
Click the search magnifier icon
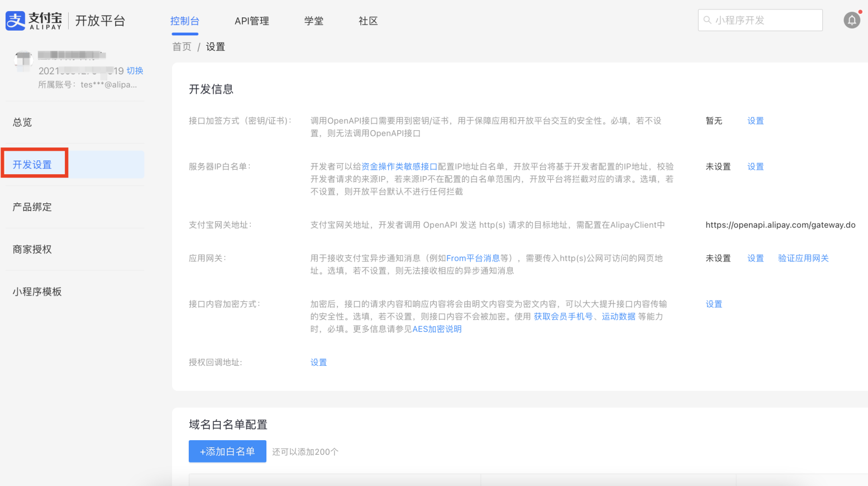[707, 20]
